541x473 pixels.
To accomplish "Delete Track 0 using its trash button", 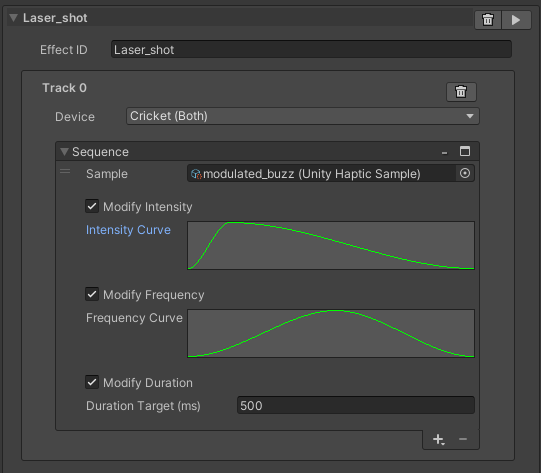I will coord(461,92).
